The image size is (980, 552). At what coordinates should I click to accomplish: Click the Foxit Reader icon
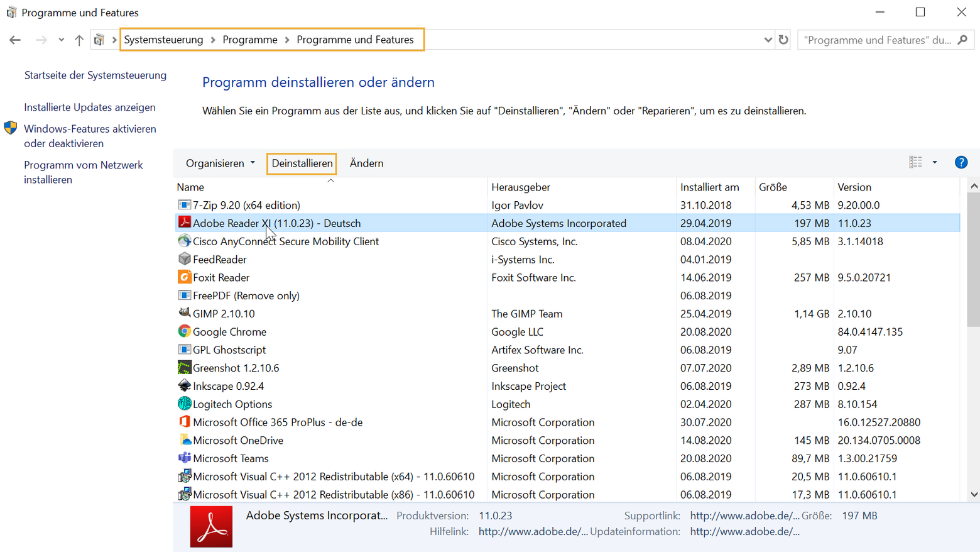tap(185, 277)
